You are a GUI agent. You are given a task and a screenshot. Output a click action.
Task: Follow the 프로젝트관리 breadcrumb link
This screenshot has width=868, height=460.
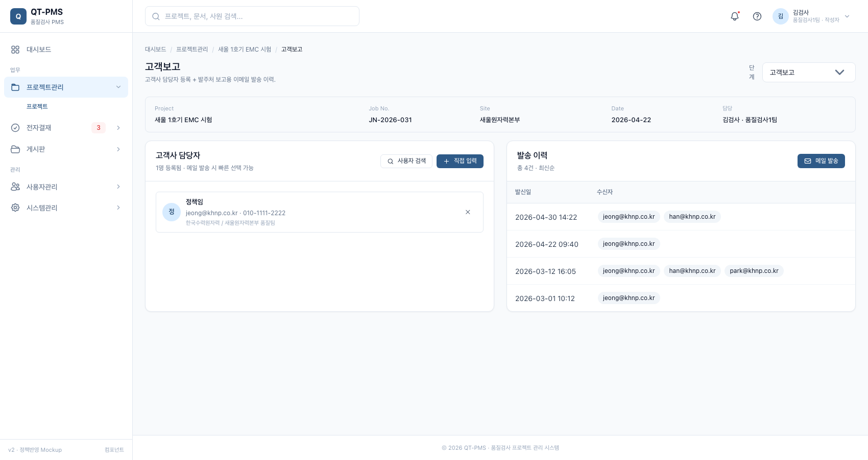tap(192, 50)
